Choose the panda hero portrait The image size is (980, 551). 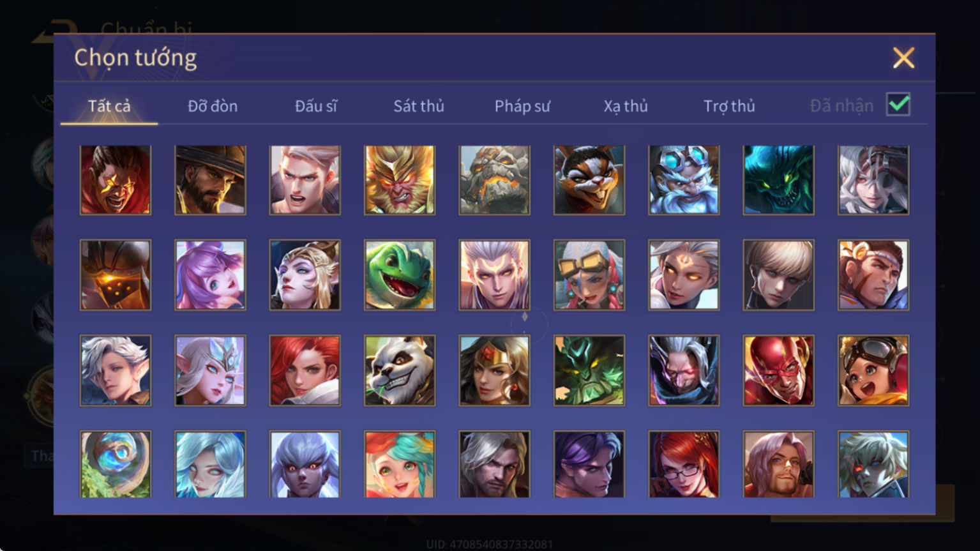pos(400,370)
